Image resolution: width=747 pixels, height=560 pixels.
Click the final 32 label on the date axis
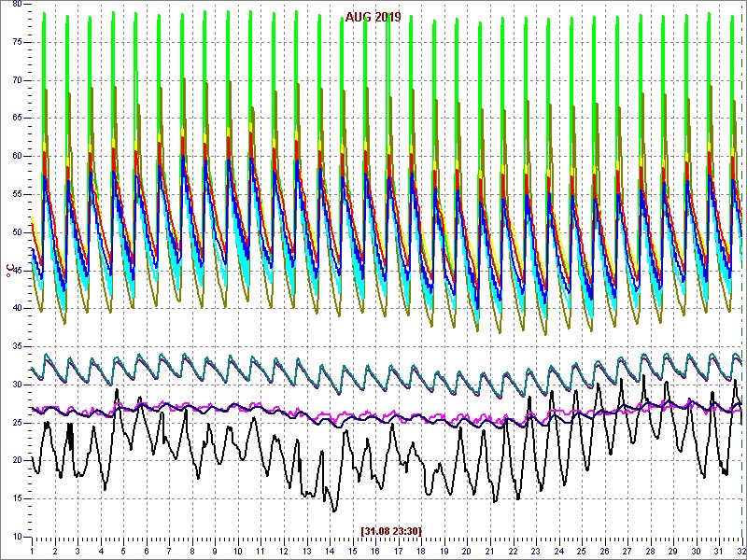[740, 551]
